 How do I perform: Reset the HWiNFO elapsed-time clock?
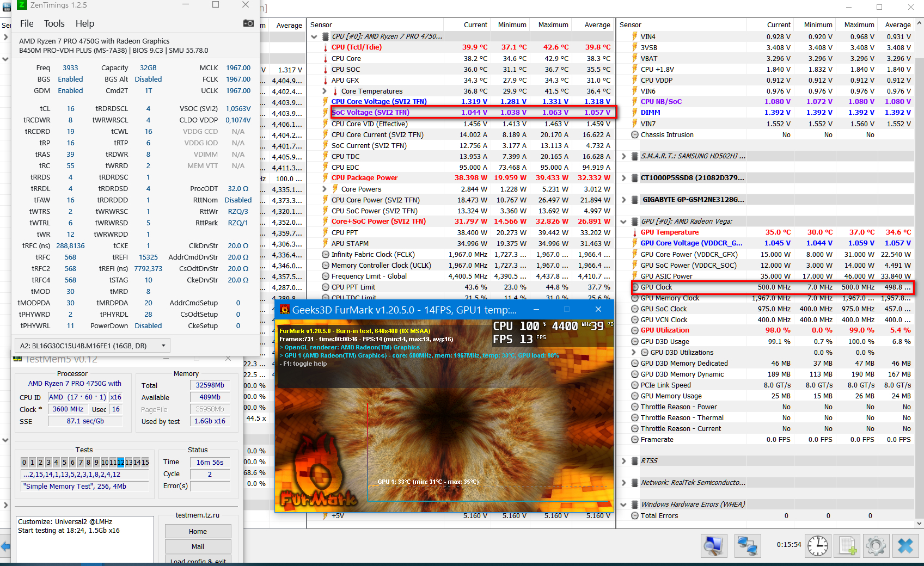pyautogui.click(x=818, y=546)
